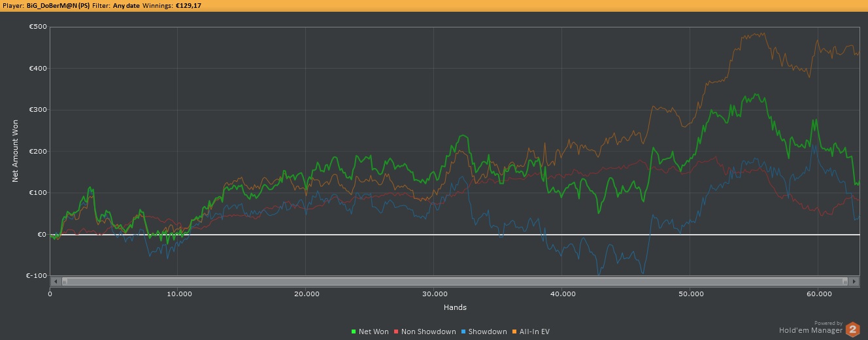Click the green Net Won legend swatch

click(354, 332)
